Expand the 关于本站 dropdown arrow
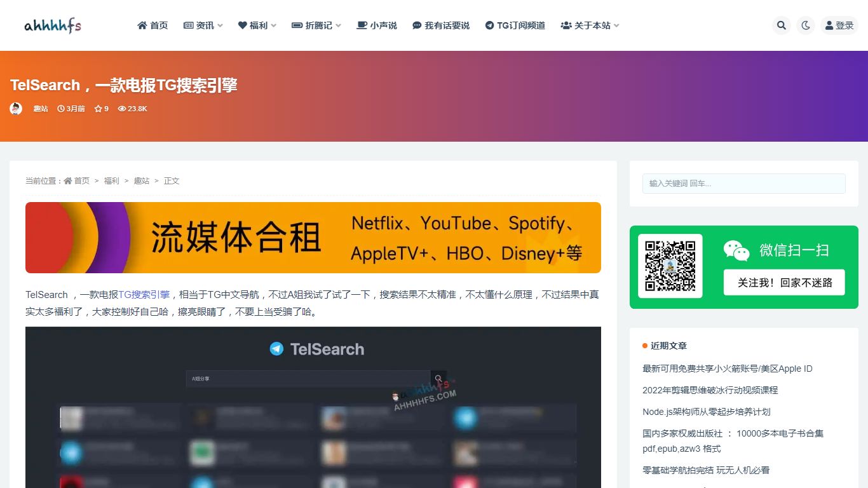The image size is (868, 488). pos(616,25)
